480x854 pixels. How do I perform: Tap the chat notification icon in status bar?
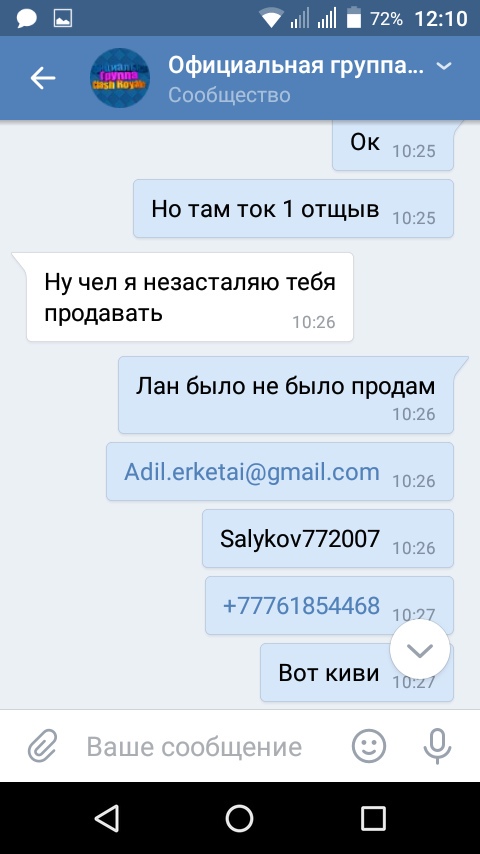click(27, 19)
